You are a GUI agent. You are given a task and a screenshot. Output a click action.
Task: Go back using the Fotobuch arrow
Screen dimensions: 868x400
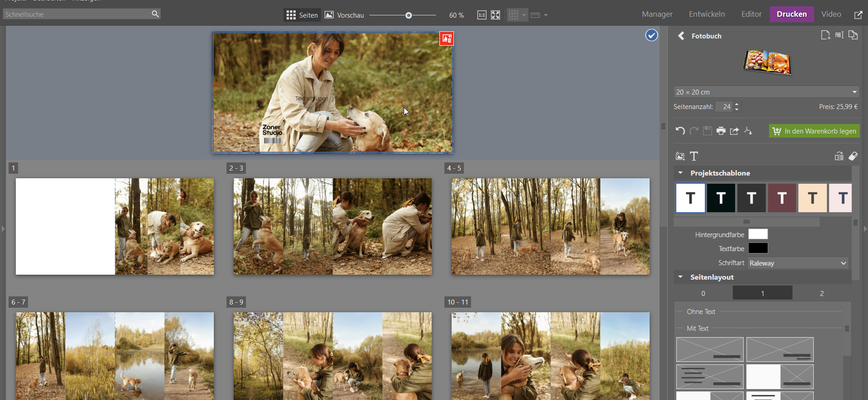click(681, 36)
